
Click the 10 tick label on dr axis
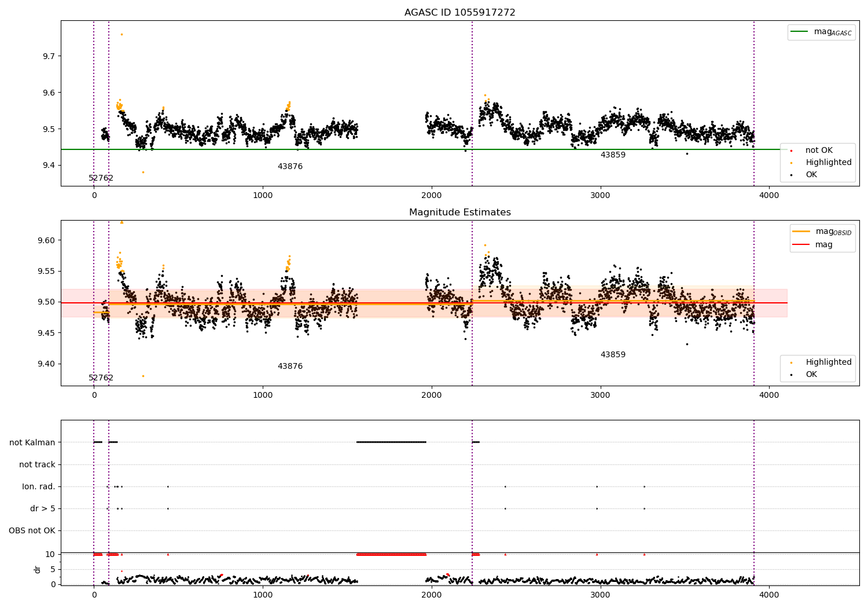(50, 554)
